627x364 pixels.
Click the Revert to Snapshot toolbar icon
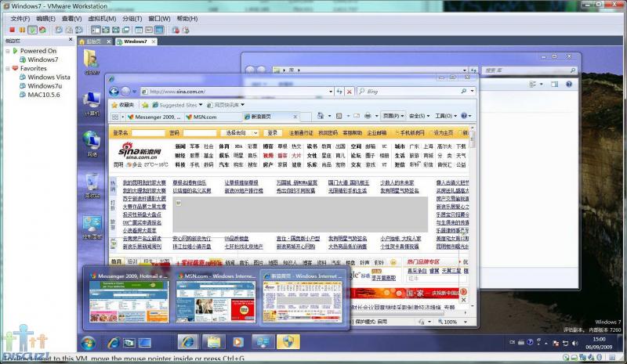click(69, 30)
